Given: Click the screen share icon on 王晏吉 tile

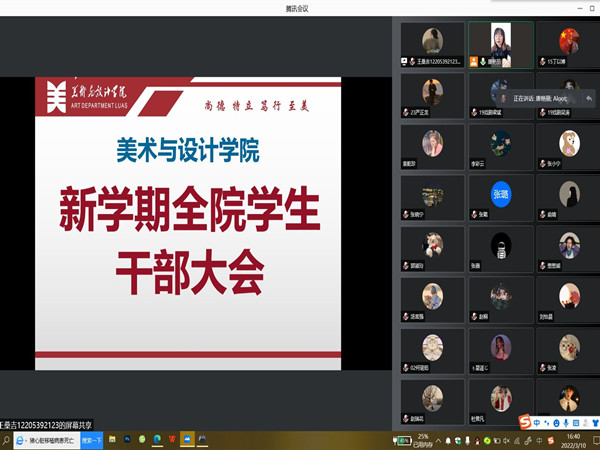Looking at the screenshot, I should tap(404, 61).
